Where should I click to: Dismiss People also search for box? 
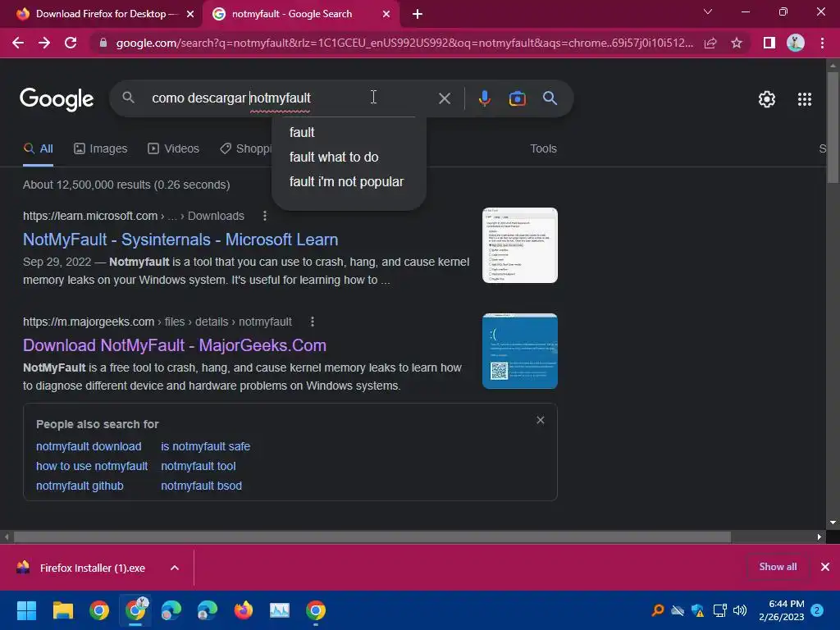point(540,421)
